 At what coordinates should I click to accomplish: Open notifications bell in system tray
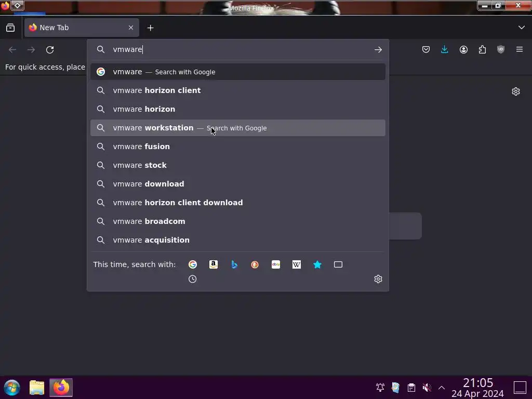click(380, 388)
